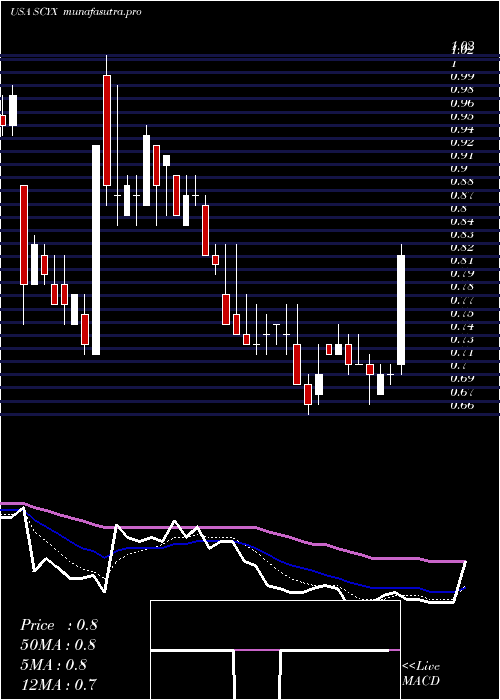Click the 'Price : 0.8' readout
Viewport: 500px width, 700px height.
(x=58, y=625)
